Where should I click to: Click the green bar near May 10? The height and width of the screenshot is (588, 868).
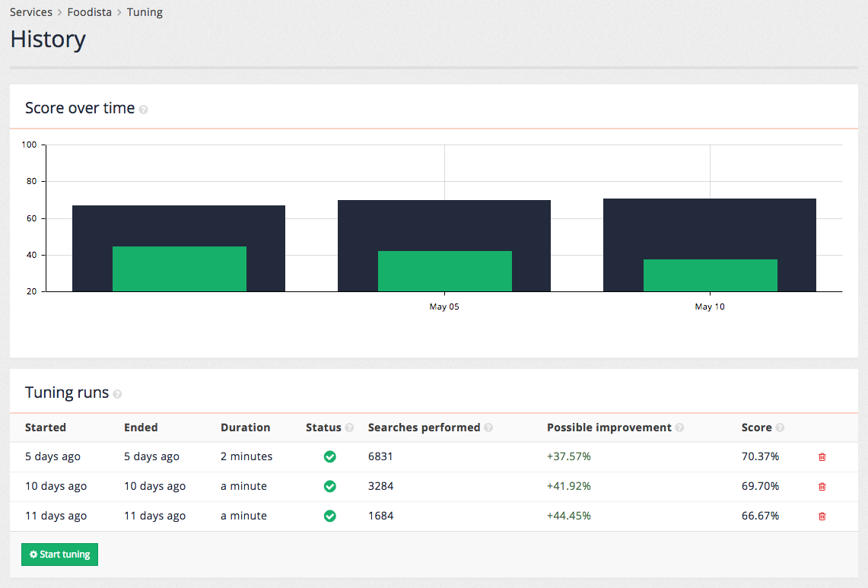pyautogui.click(x=710, y=275)
